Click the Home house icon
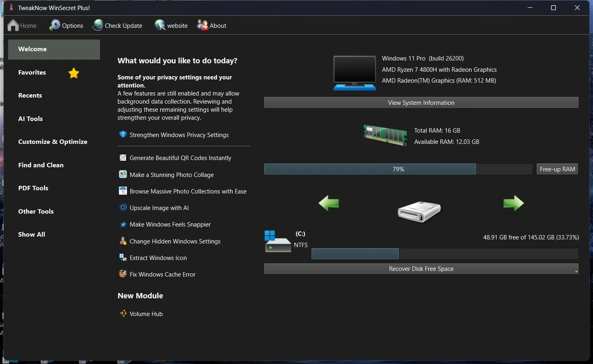The height and width of the screenshot is (364, 593). pos(13,25)
